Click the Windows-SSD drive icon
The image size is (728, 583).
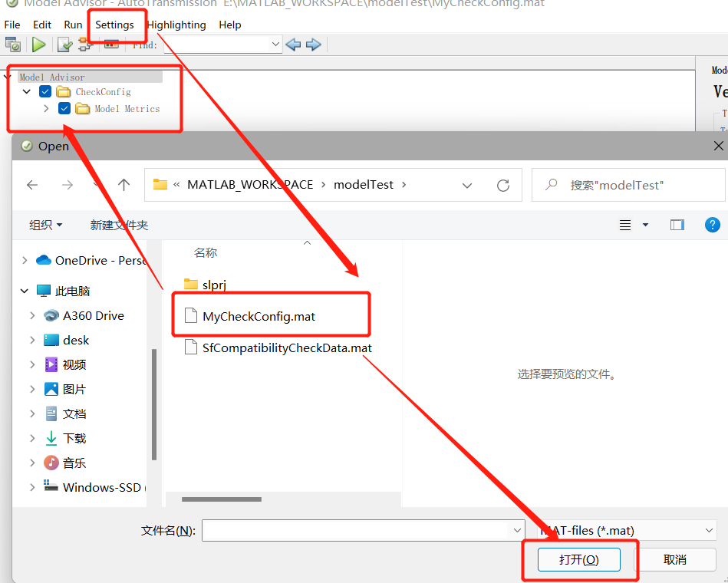click(51, 486)
